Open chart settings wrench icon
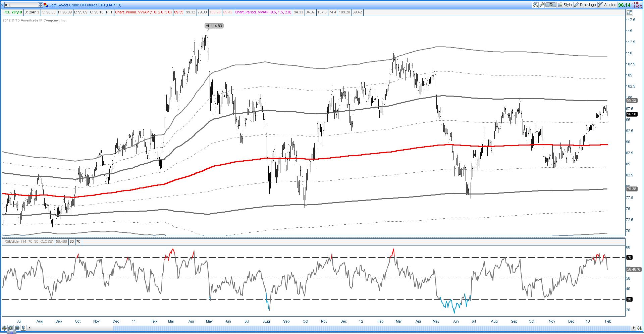The height and width of the screenshot is (334, 644). pos(542,5)
